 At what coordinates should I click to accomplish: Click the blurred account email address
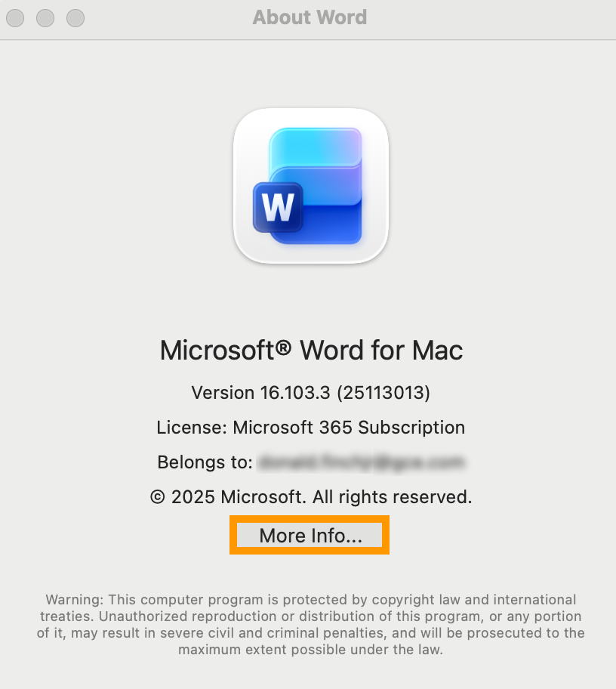[x=361, y=462]
